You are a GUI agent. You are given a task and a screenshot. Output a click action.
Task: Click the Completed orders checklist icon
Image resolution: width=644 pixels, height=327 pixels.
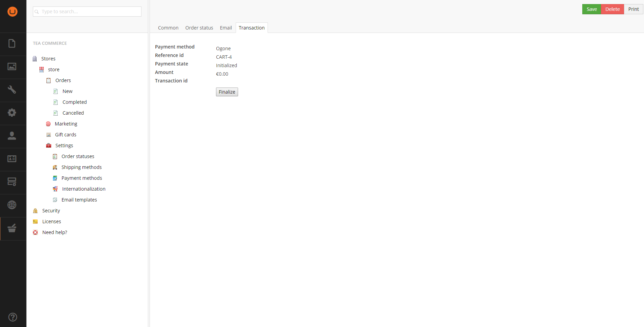[x=56, y=102]
